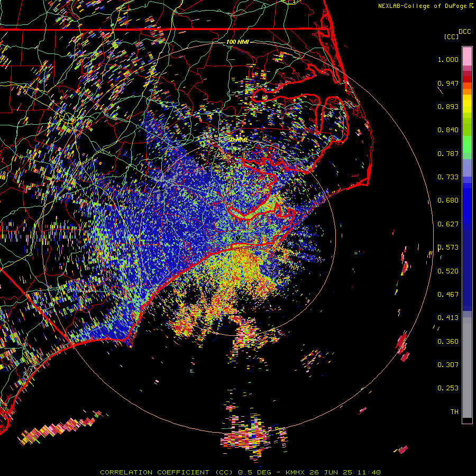This screenshot has width=476, height=476.
Task: Click the DCC label above the color scale
Action: click(464, 32)
